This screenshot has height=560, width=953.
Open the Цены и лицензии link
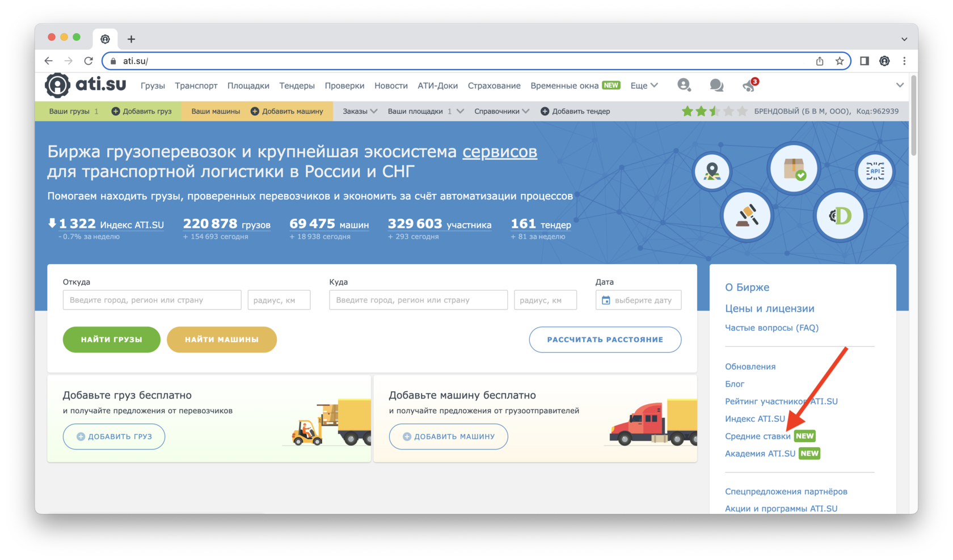coord(770,308)
